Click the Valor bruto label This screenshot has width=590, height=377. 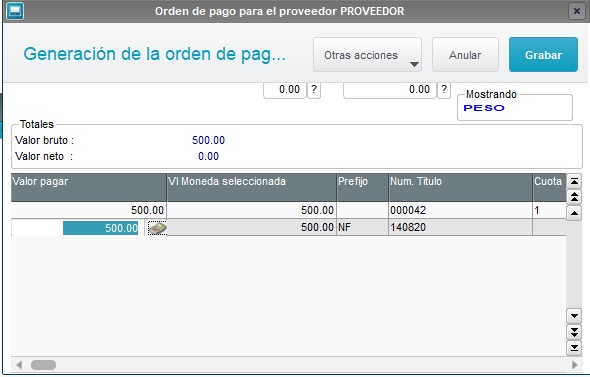click(x=44, y=140)
